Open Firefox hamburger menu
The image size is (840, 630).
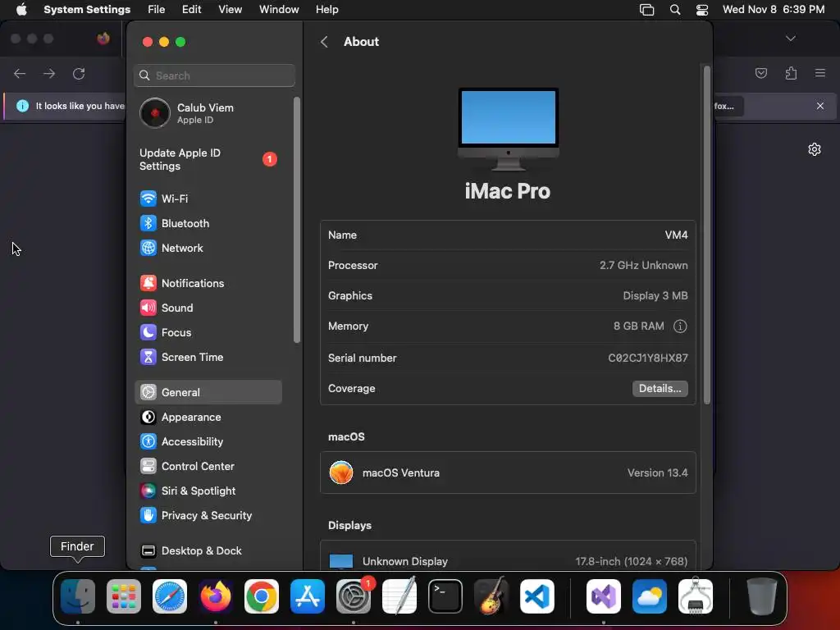point(819,73)
